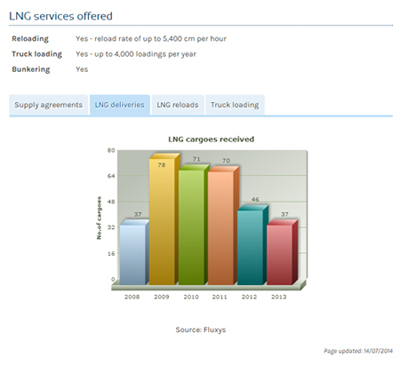
Task: Open the Truck loading tab
Action: [235, 105]
